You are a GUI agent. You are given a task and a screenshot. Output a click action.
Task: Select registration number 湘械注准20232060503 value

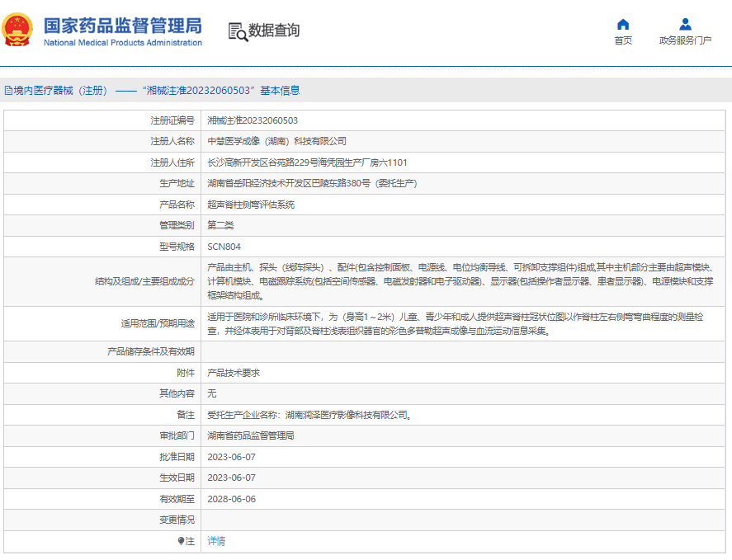click(253, 120)
